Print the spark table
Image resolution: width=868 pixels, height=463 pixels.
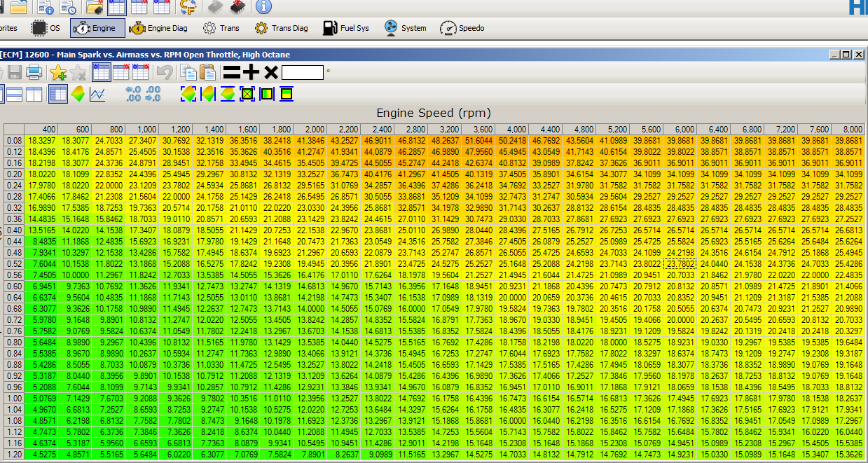[33, 72]
